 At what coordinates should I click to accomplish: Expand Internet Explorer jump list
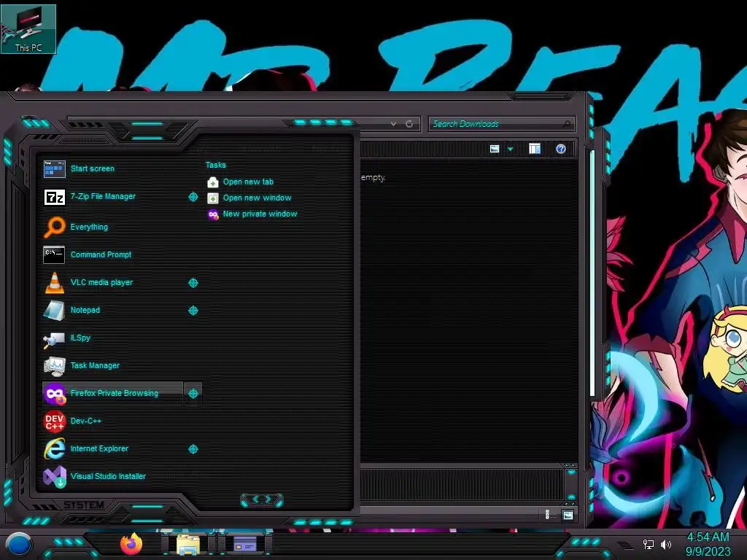click(193, 449)
